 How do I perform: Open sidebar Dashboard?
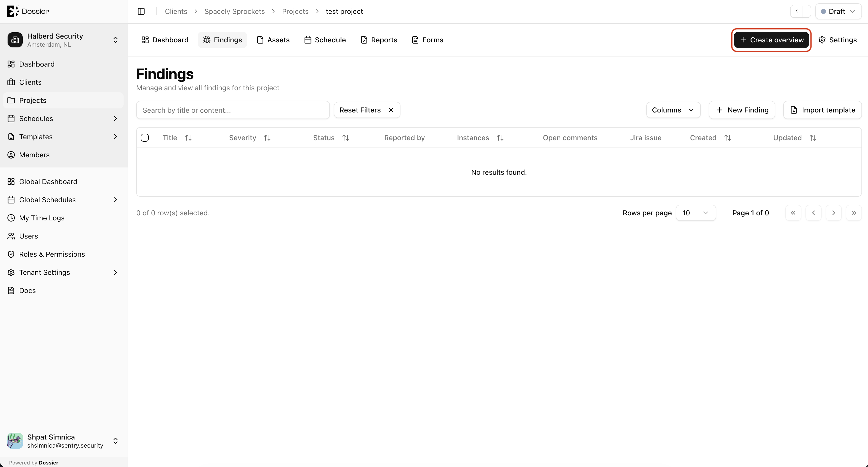[x=63, y=64]
